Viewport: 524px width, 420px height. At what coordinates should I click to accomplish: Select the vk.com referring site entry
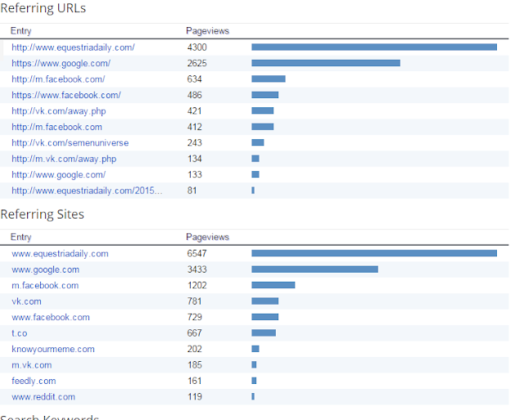26,301
